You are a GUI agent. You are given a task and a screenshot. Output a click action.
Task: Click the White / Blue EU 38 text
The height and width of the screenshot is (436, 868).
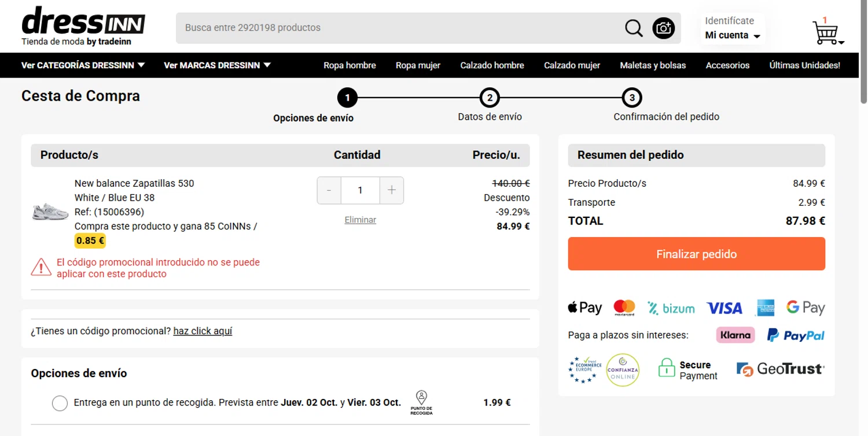(x=115, y=198)
